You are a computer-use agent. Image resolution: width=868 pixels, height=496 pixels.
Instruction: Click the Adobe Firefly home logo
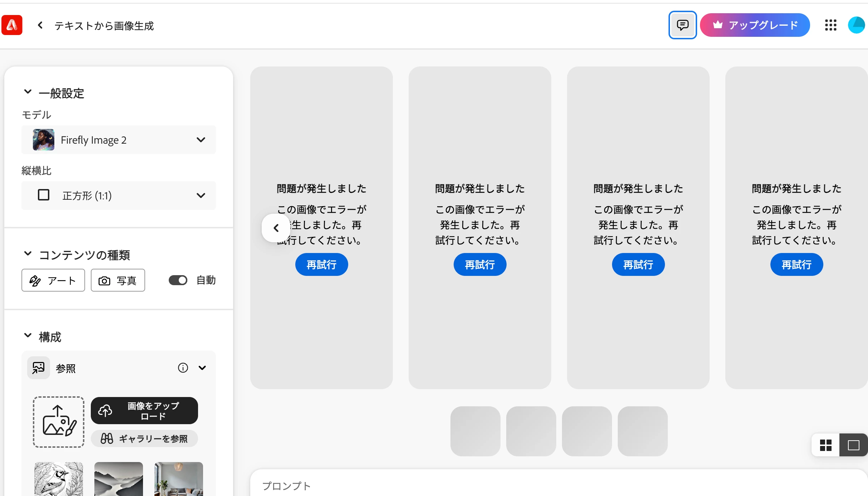12,25
